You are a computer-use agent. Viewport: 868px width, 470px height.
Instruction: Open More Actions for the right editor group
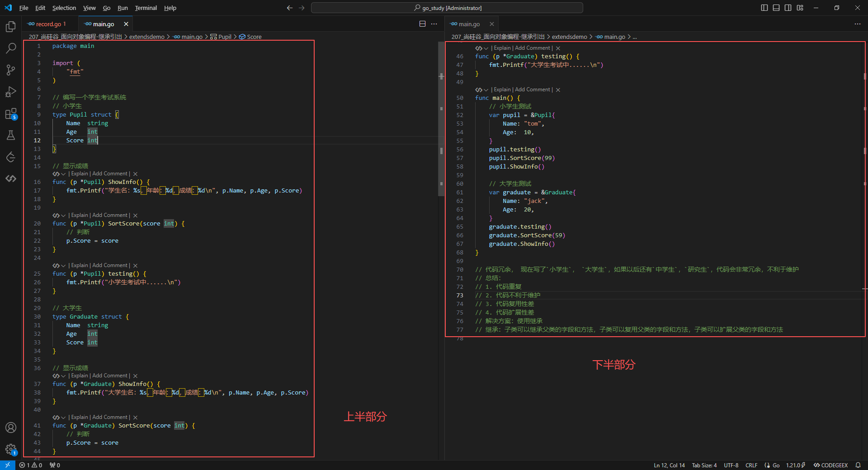click(x=858, y=24)
